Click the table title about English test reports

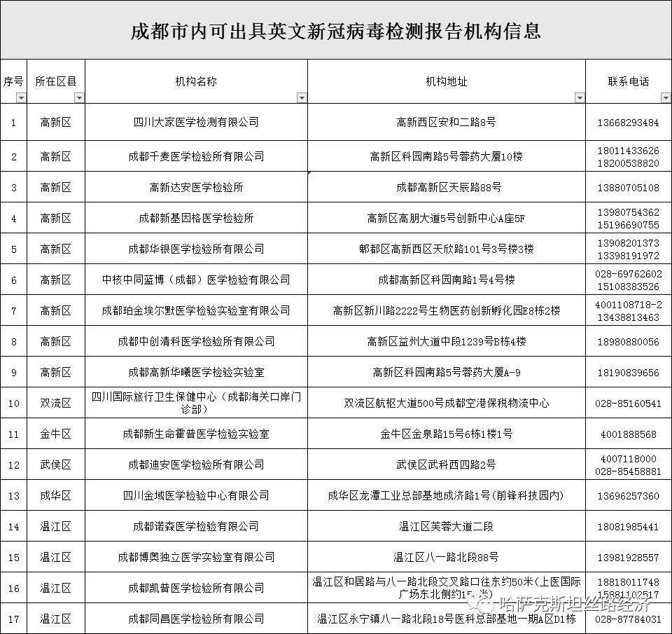click(336, 30)
